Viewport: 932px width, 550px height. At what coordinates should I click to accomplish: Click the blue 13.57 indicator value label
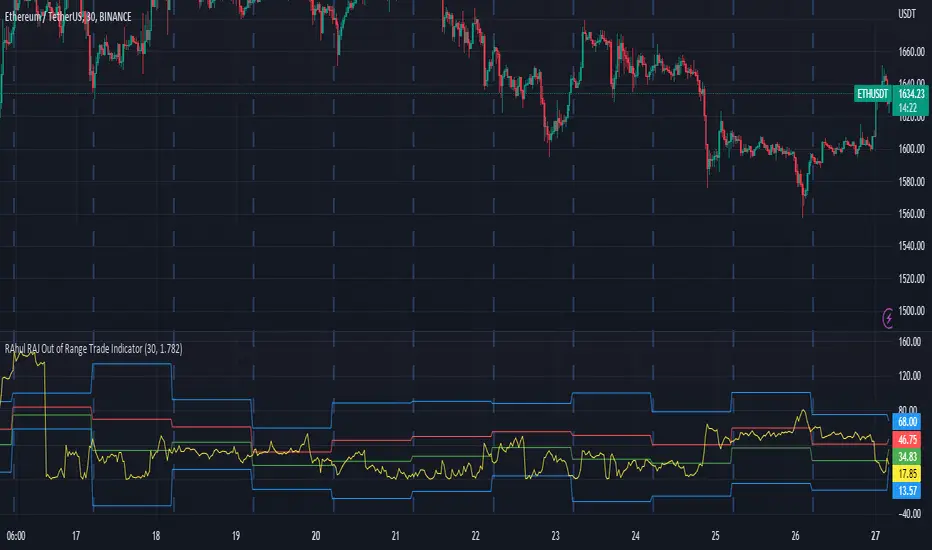(x=907, y=491)
